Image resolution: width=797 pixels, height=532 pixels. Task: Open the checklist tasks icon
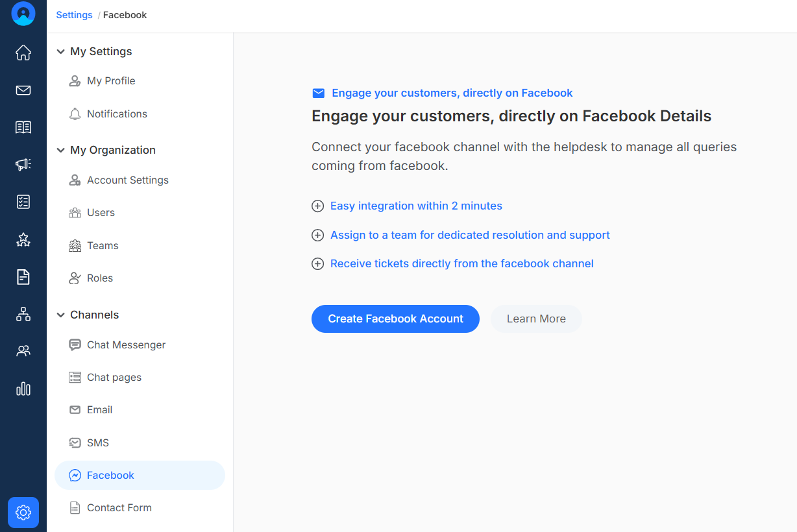coord(23,202)
